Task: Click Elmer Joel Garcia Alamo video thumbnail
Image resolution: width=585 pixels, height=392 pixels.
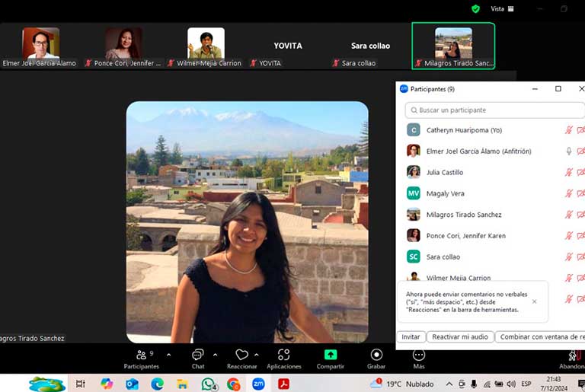Action: click(40, 43)
